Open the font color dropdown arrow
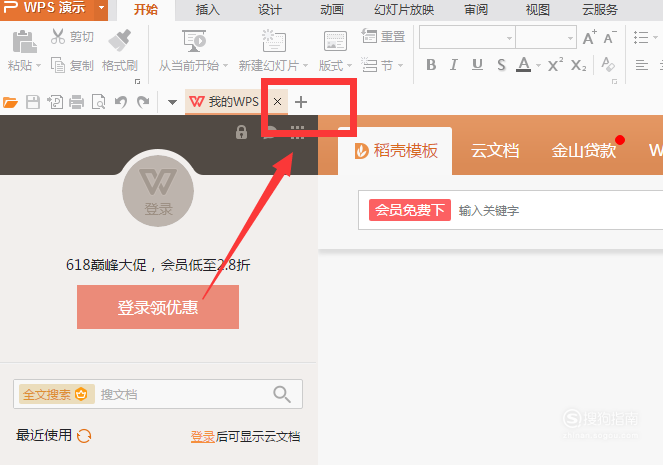 tap(538, 66)
